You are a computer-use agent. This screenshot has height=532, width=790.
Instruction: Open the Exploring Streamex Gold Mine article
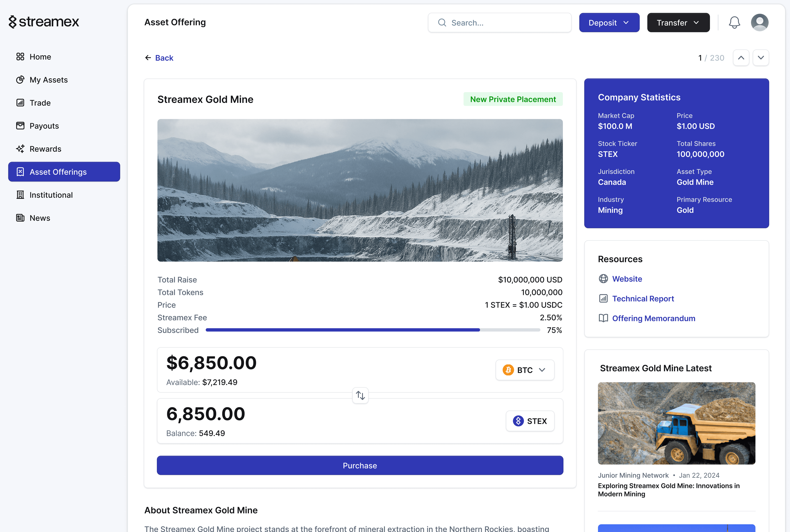pos(668,490)
